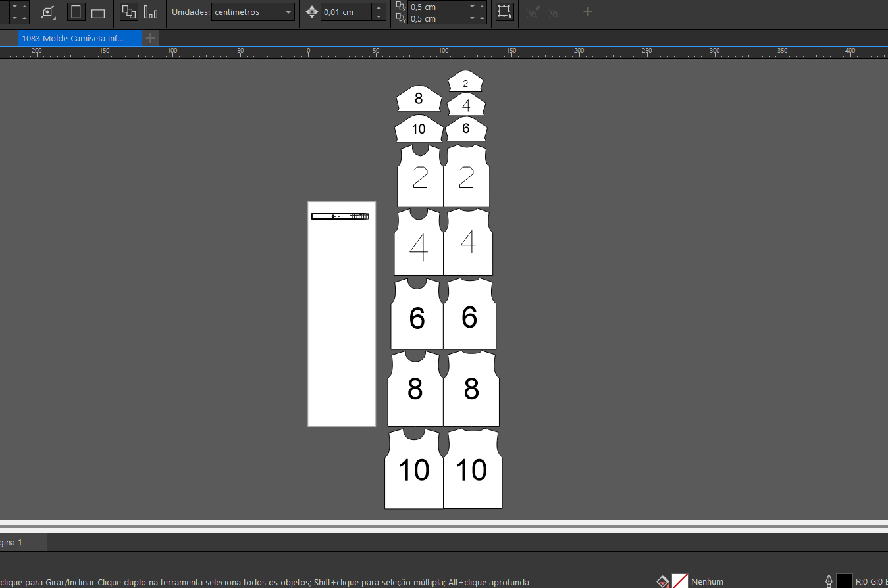
Task: Click the duplicate distance X field
Action: tap(436, 7)
